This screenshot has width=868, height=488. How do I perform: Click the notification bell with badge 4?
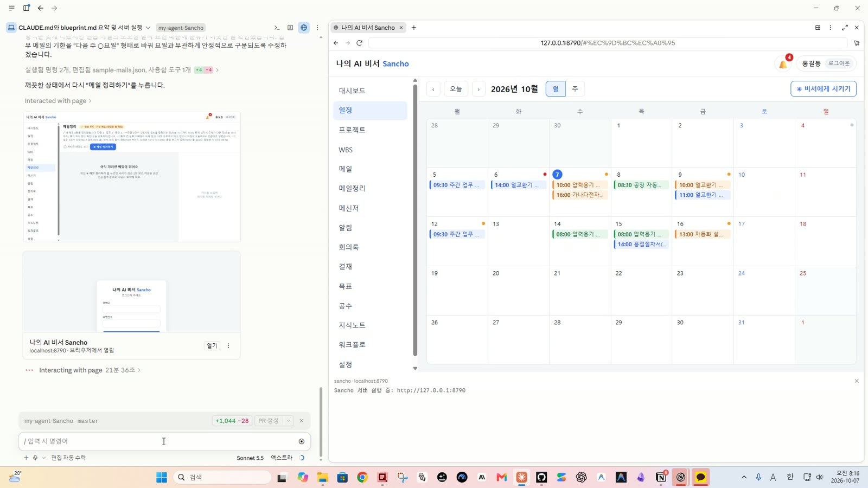tap(783, 63)
